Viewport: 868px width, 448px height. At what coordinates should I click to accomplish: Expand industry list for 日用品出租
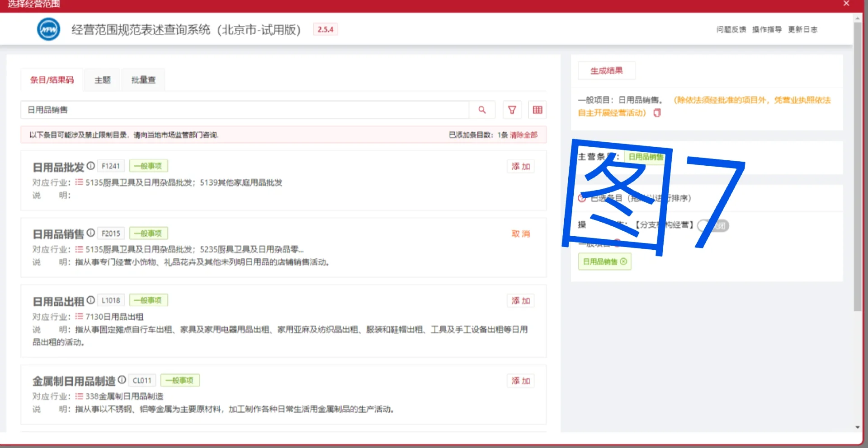[x=79, y=317]
